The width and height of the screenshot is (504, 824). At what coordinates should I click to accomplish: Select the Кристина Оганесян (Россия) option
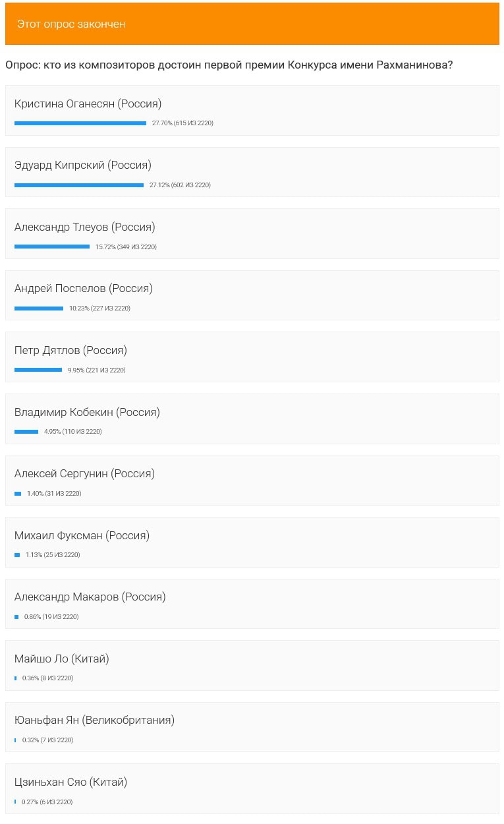point(252,110)
